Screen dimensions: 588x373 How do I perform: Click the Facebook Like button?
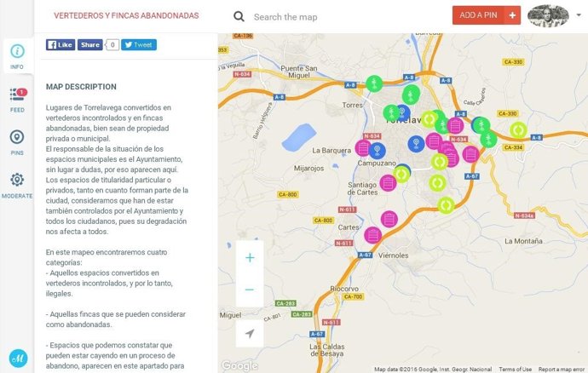[60, 45]
